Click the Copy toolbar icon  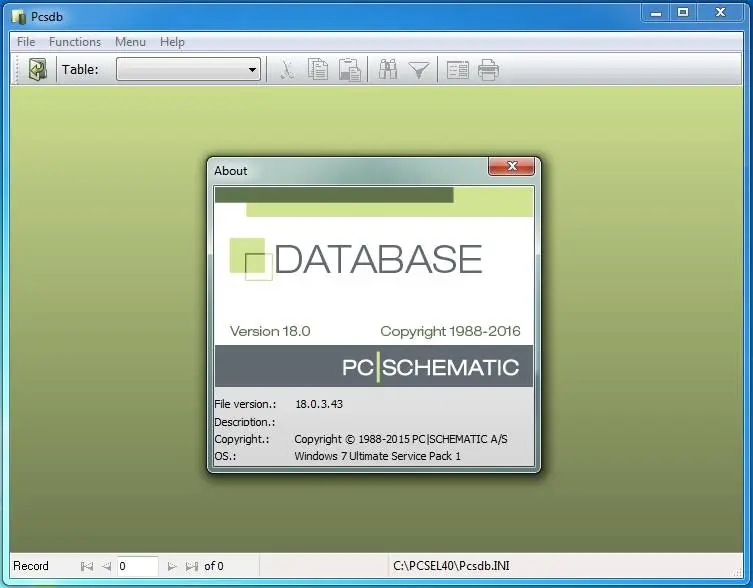click(317, 70)
